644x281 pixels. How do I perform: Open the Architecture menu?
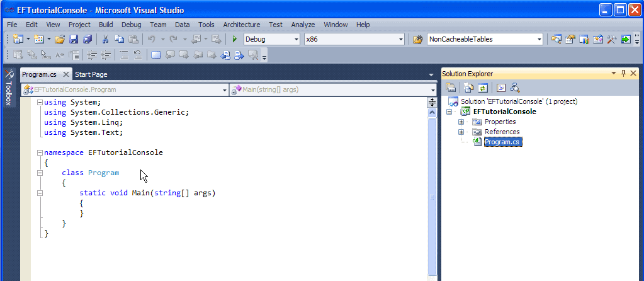coord(242,25)
